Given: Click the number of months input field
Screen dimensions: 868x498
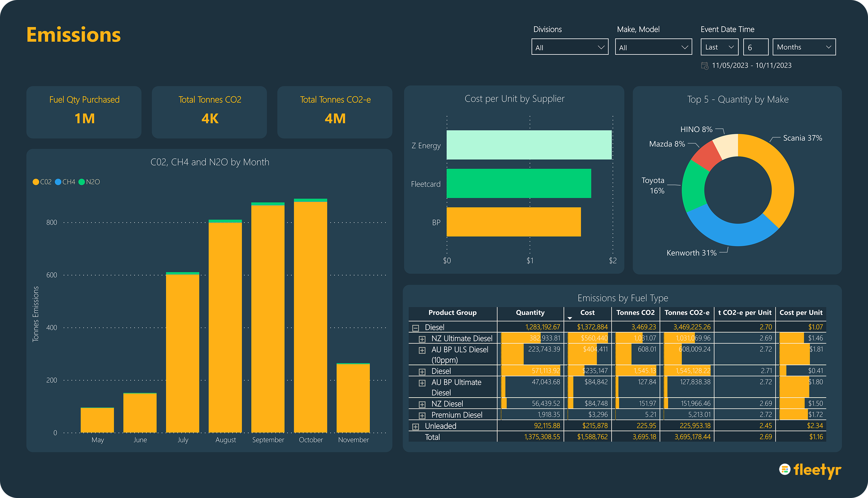Looking at the screenshot, I should pyautogui.click(x=755, y=47).
